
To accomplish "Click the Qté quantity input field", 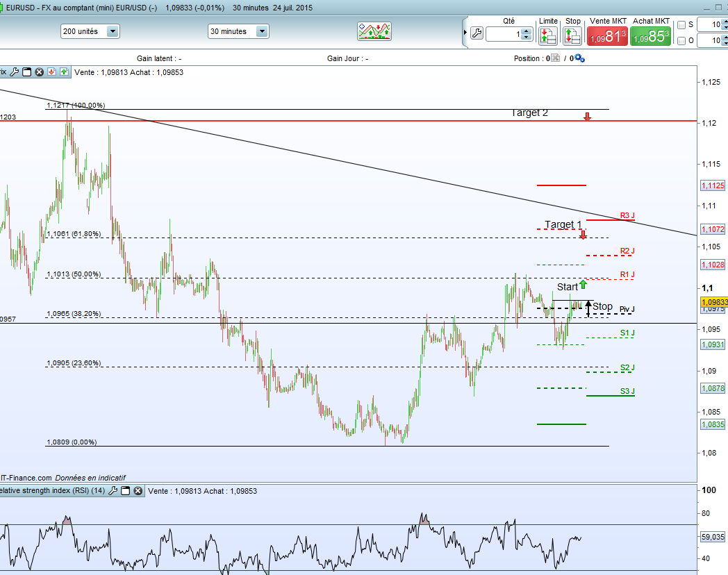I will [x=504, y=34].
